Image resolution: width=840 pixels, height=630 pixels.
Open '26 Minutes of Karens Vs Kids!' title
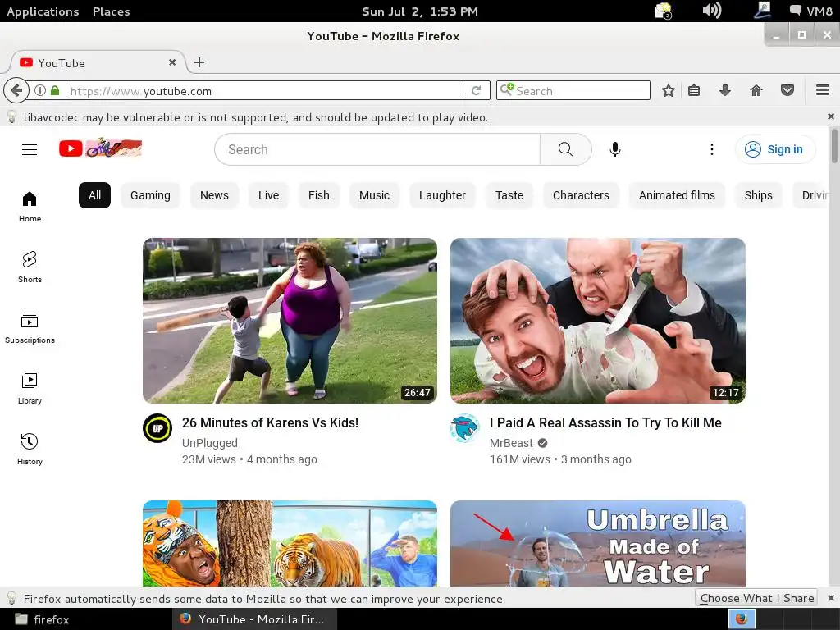(x=270, y=422)
